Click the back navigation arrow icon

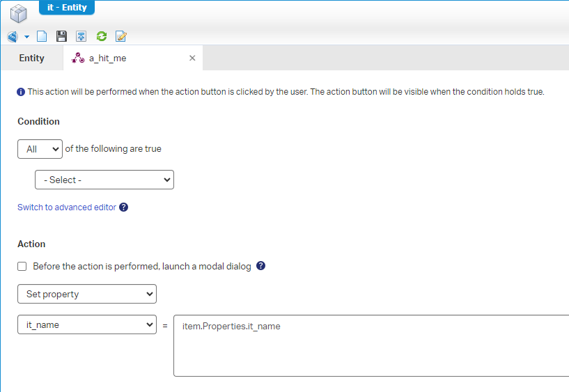coord(13,37)
